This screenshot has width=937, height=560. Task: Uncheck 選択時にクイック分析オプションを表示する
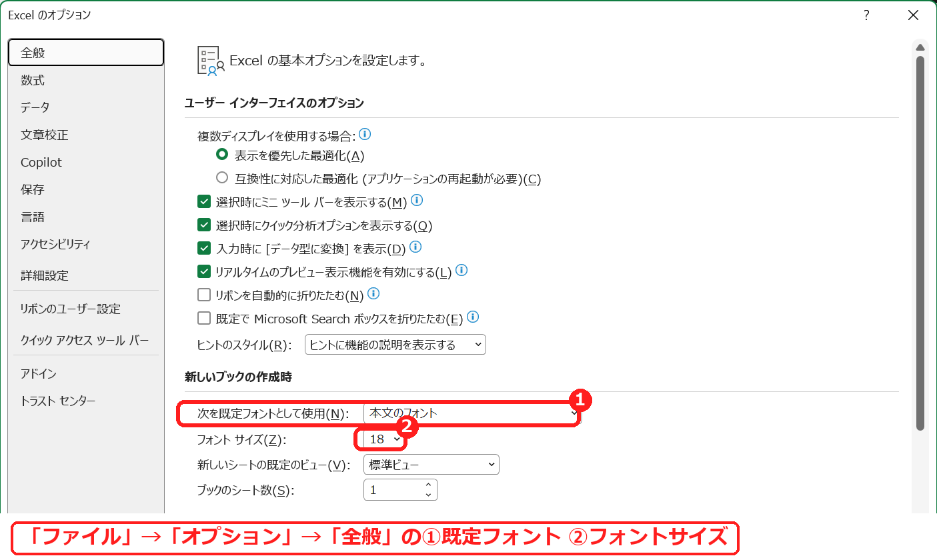204,225
